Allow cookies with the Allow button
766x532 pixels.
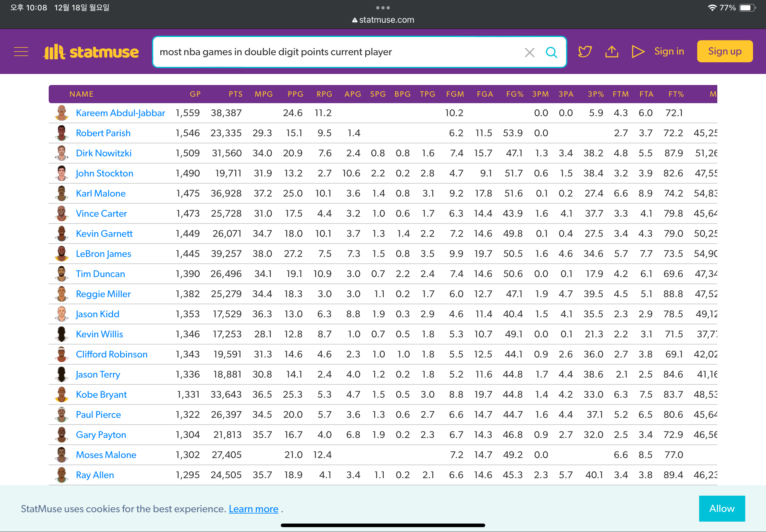722,508
